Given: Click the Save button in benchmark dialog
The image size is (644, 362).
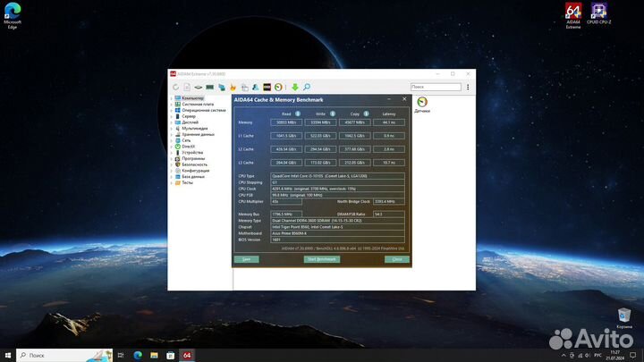Looking at the screenshot, I should click(247, 259).
